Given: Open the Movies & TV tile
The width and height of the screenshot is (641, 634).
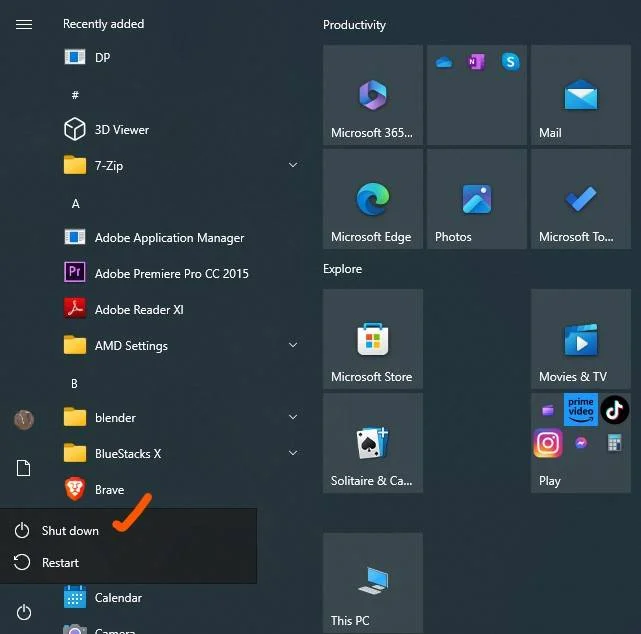Looking at the screenshot, I should click(x=580, y=339).
